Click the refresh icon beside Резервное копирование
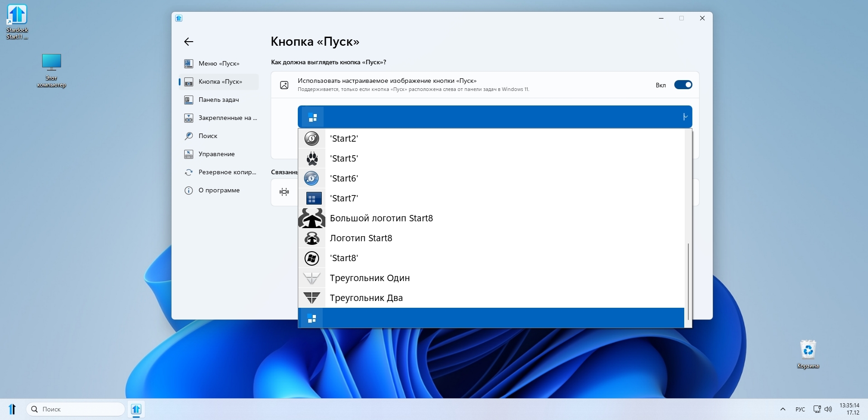 point(189,172)
